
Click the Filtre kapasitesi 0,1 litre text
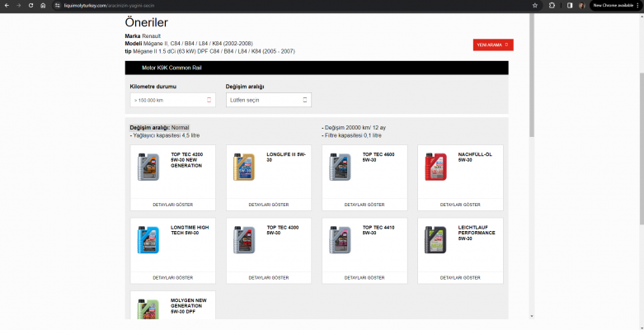pyautogui.click(x=351, y=135)
